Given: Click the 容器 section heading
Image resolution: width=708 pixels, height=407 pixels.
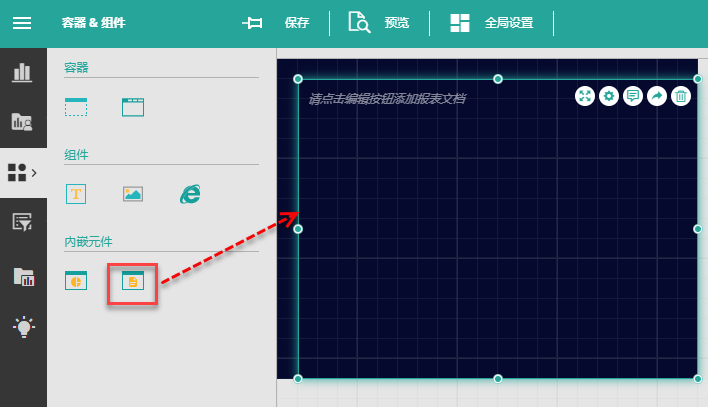Looking at the screenshot, I should (x=76, y=68).
